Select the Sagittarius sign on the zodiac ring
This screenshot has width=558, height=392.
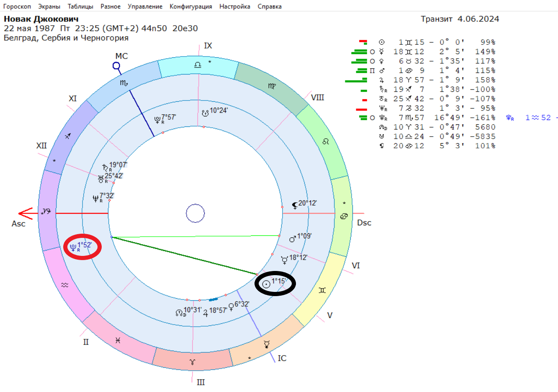(x=68, y=136)
